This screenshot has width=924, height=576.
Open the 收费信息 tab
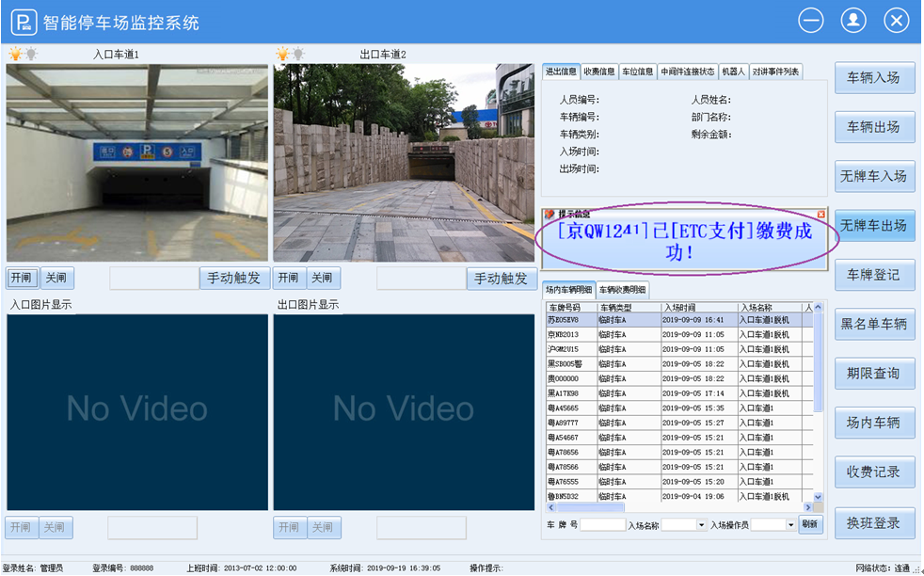[x=599, y=72]
